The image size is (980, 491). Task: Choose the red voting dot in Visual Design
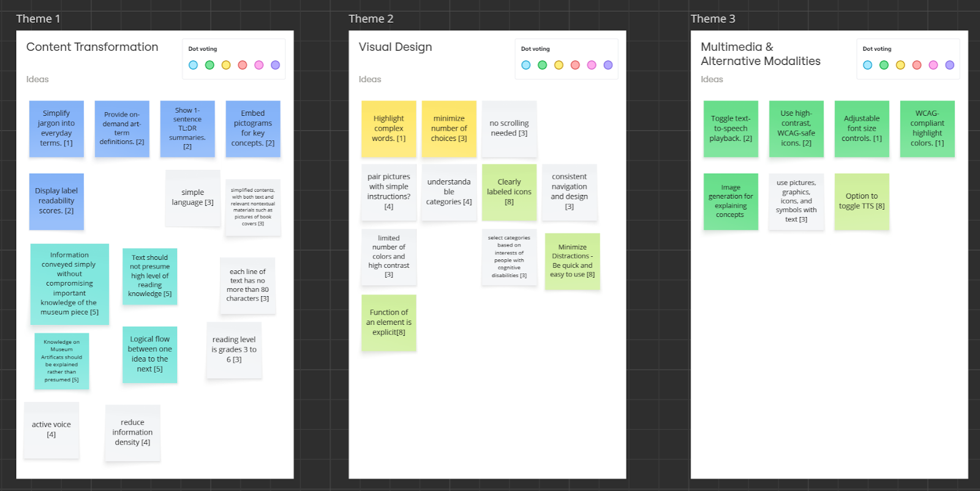575,65
